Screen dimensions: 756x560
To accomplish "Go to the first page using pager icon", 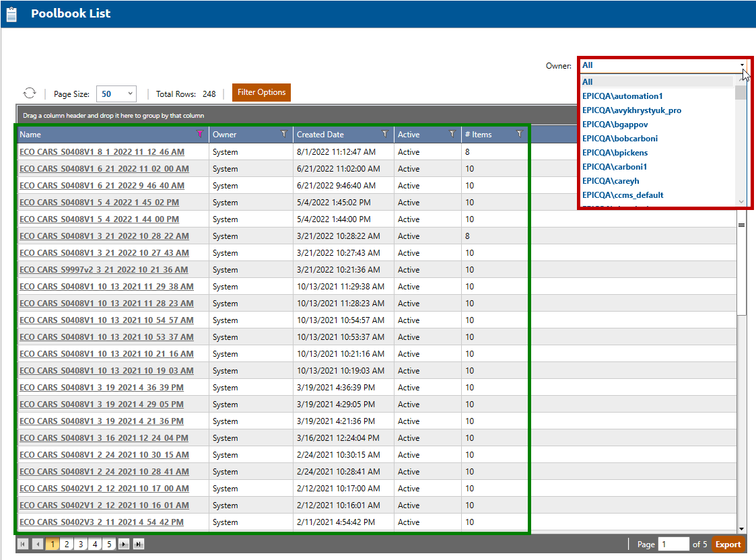I will coord(23,544).
